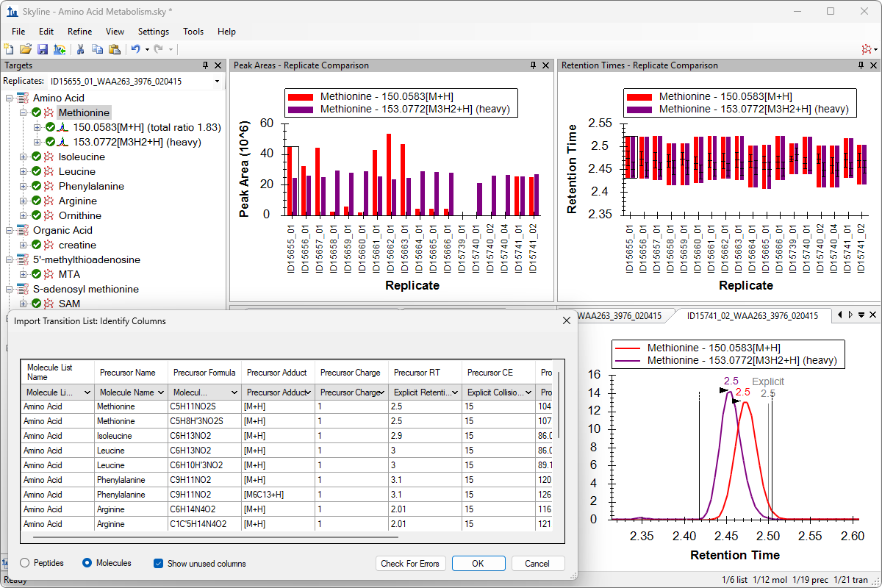This screenshot has height=588, width=882.
Task: Click the horizontal scrollbar in column grid
Action: click(220, 537)
